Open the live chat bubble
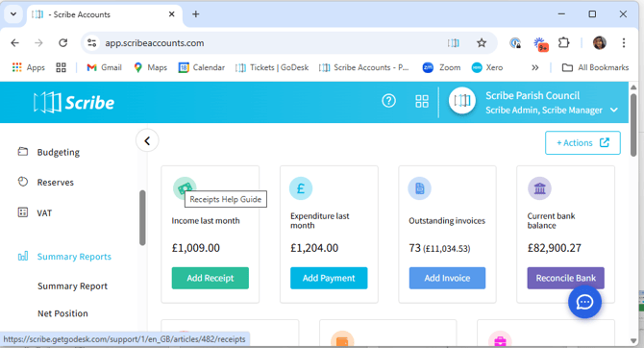This screenshot has width=644, height=348. tap(584, 302)
